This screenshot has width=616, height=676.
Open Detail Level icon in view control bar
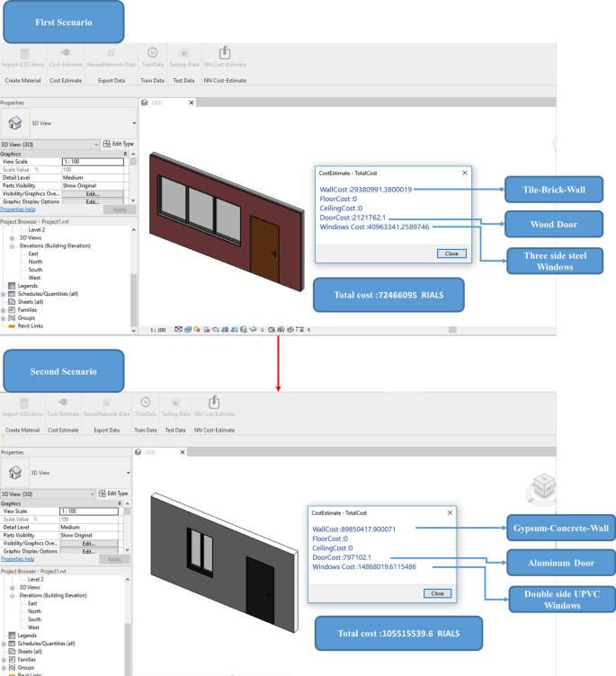[x=178, y=329]
